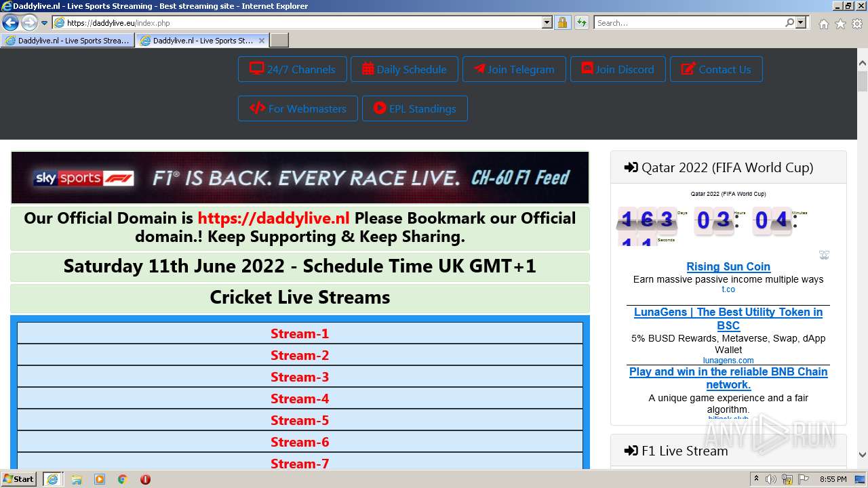868x488 pixels.
Task: Open EPL Standings button
Action: 415,108
